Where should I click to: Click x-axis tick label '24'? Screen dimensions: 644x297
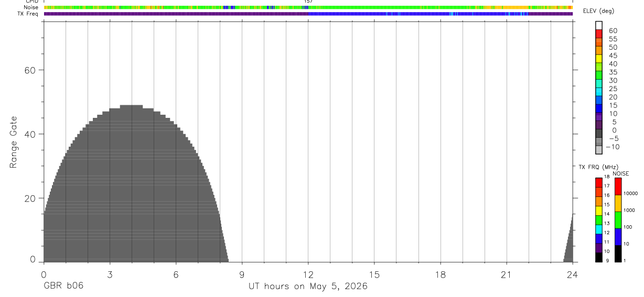click(x=572, y=274)
